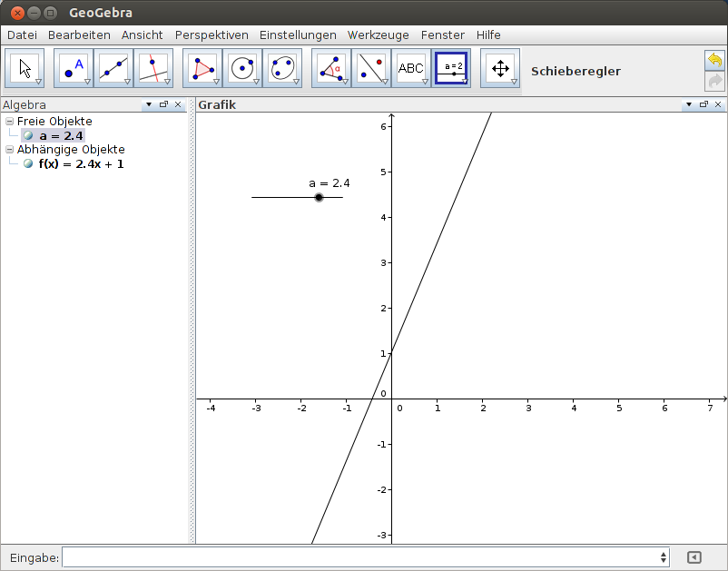Select the ABC text tool
The width and height of the screenshot is (728, 571).
click(x=412, y=66)
